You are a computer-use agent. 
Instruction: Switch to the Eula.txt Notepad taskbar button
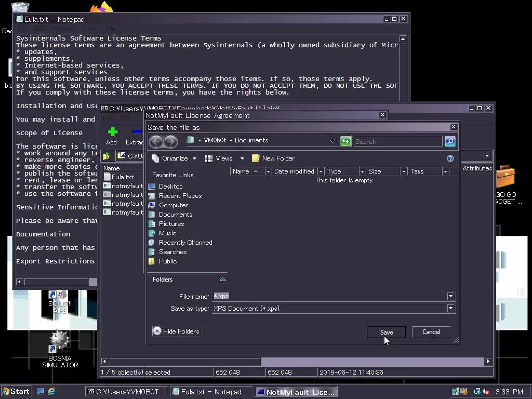click(211, 392)
